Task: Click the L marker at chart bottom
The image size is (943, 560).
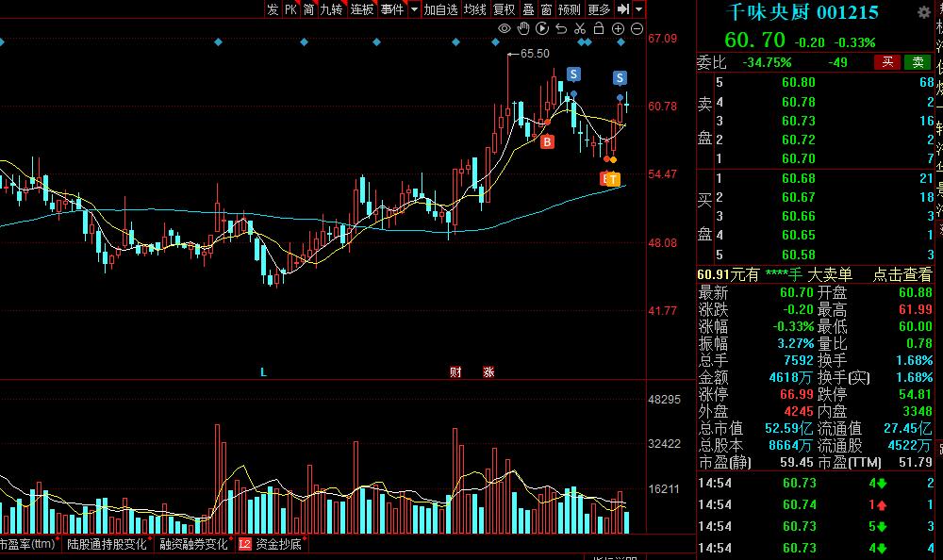Action: [263, 372]
